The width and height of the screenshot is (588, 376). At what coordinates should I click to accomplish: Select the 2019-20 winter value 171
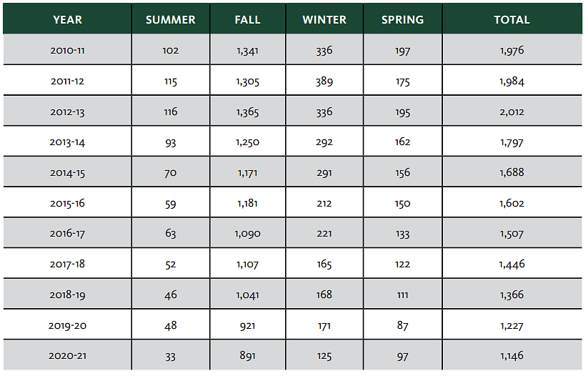pyautogui.click(x=324, y=325)
